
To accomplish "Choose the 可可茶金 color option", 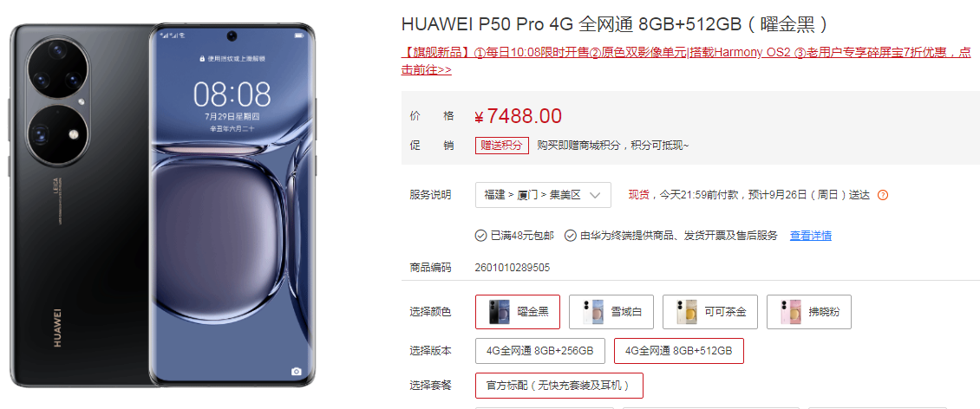I will tap(710, 312).
